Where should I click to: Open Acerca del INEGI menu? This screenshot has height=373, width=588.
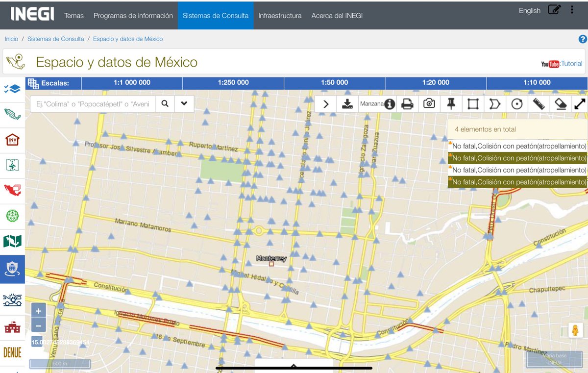pos(337,16)
